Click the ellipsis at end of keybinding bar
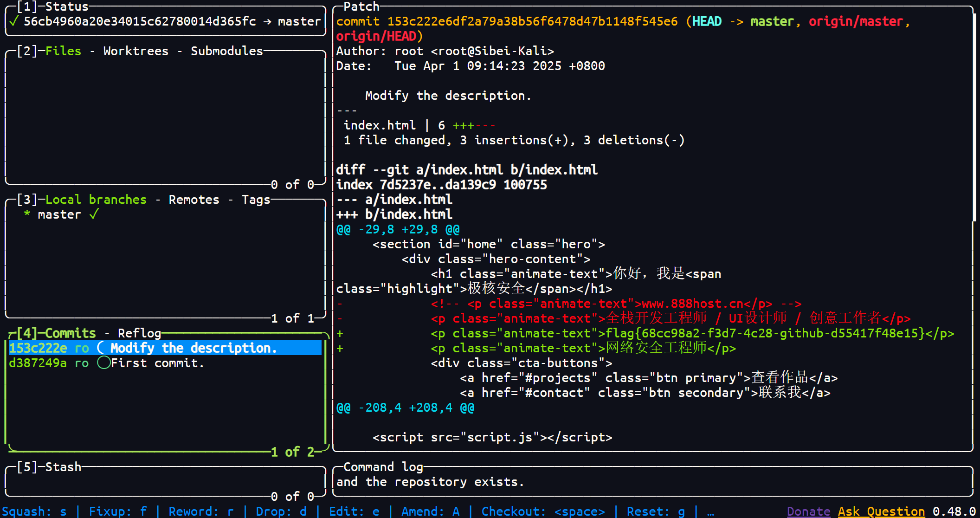The height and width of the screenshot is (518, 980). coord(710,512)
